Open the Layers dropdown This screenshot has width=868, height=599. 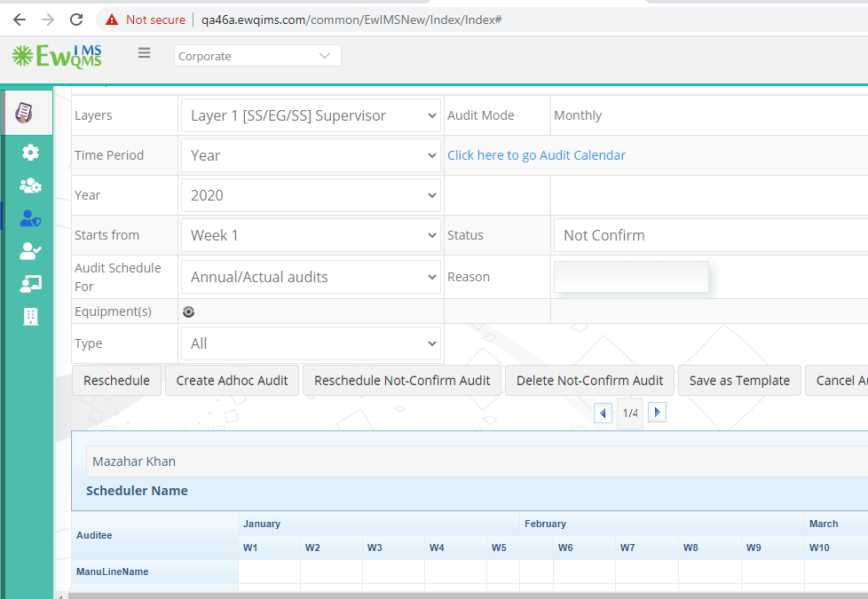(x=312, y=115)
